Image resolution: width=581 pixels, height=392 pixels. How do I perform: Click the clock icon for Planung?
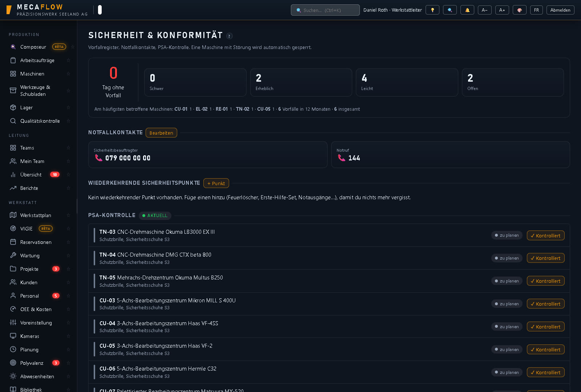[13, 350]
